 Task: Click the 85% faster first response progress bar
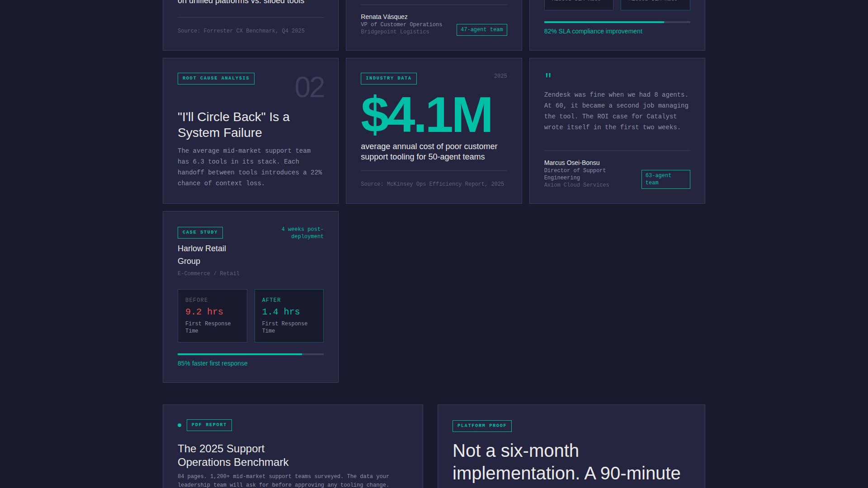point(250,354)
